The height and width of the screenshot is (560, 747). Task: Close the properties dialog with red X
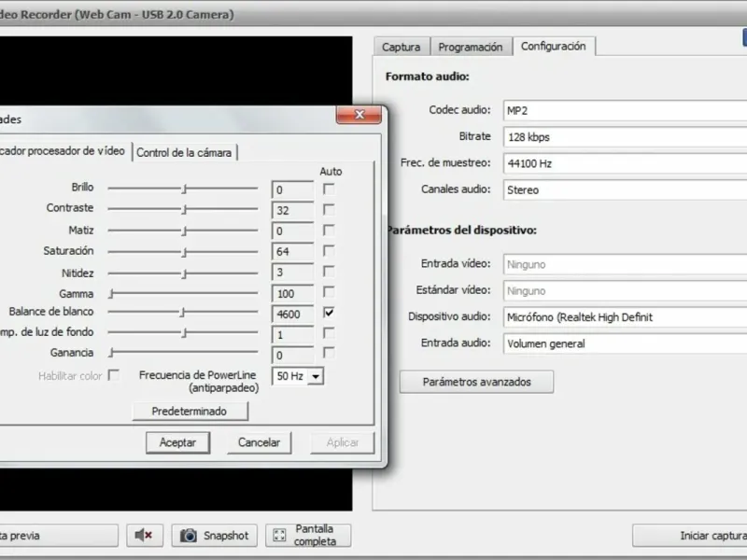click(359, 115)
